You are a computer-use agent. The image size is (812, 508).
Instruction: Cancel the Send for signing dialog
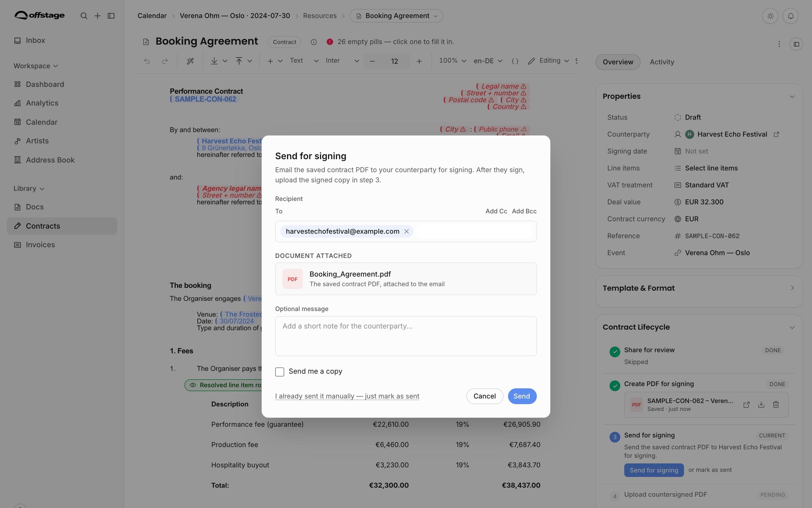484,396
